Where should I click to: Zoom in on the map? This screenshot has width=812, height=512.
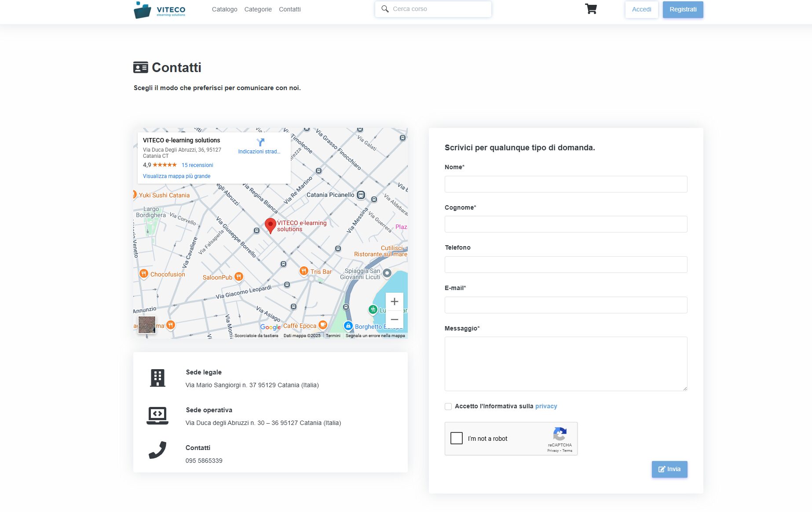(x=394, y=301)
